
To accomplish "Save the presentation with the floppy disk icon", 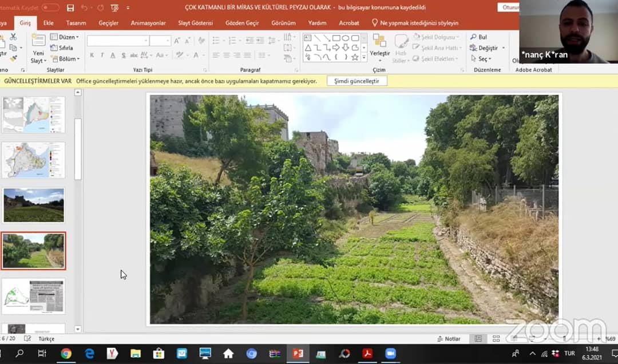I will (70, 7).
